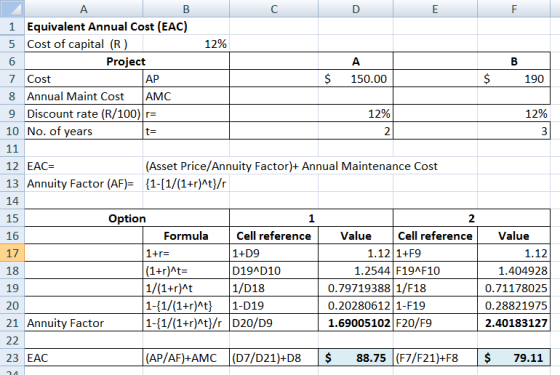Image resolution: width=560 pixels, height=375 pixels.
Task: Click the 'AP' abbreviation cell
Action: (186, 79)
